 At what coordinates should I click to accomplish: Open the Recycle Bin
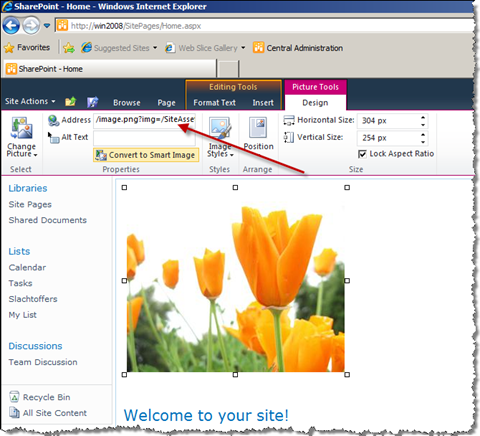tap(47, 397)
